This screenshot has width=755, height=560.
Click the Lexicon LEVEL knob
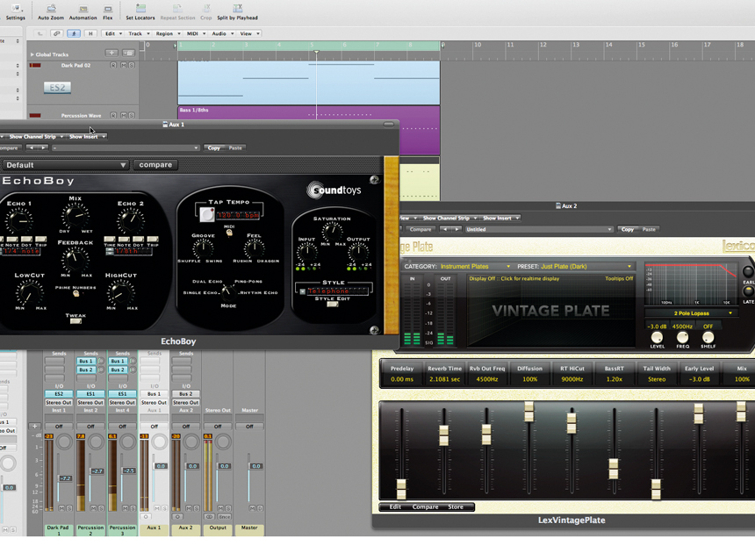[657, 337]
